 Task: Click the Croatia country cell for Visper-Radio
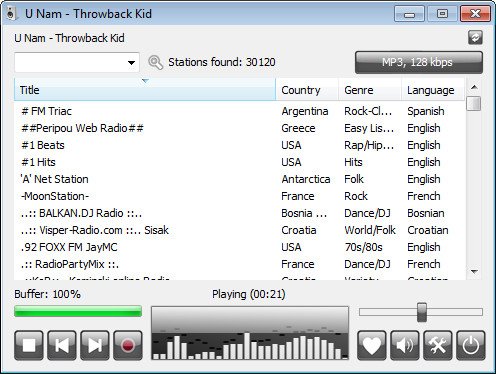(299, 230)
